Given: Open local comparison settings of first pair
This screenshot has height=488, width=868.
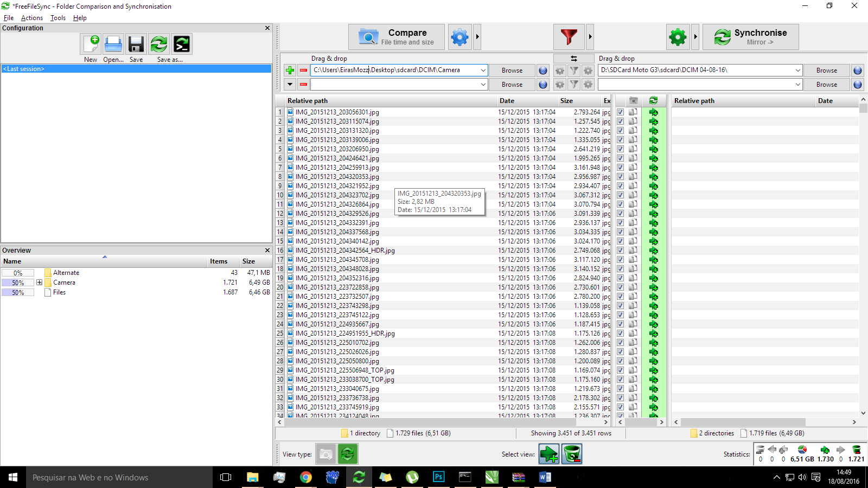Looking at the screenshot, I should click(x=560, y=70).
